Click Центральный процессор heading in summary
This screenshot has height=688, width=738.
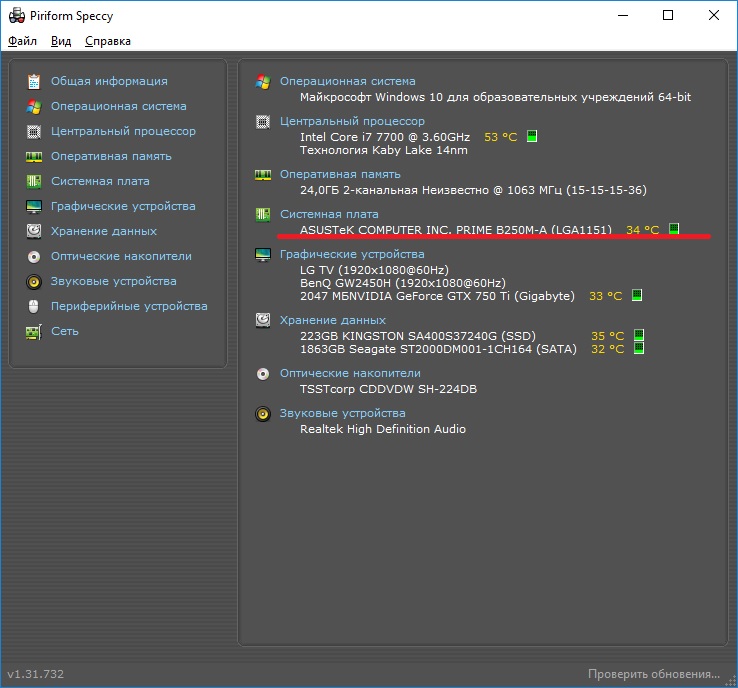click(x=353, y=121)
